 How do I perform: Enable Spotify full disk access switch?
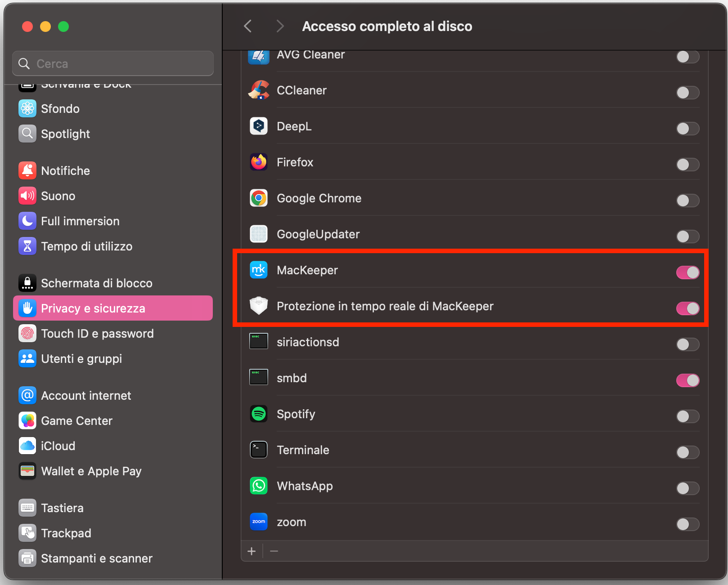[688, 416]
